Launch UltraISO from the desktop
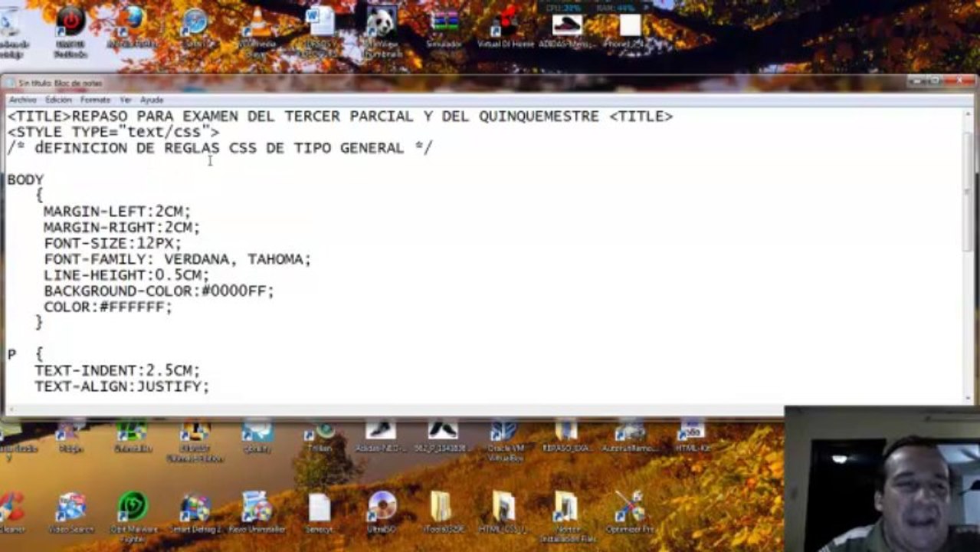The image size is (980, 552). 382,512
